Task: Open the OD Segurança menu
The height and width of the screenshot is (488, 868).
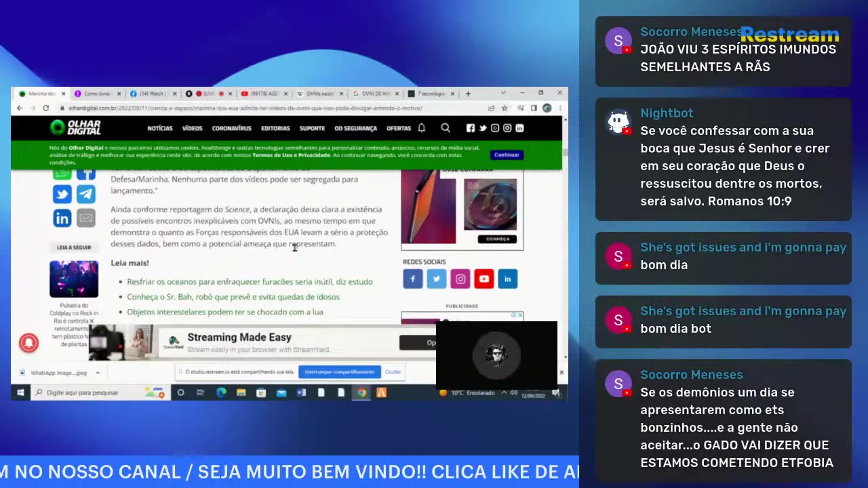Action: coord(355,128)
